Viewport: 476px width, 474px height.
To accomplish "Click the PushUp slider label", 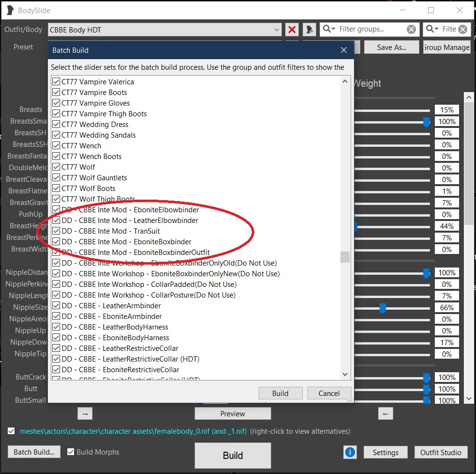I will click(31, 214).
